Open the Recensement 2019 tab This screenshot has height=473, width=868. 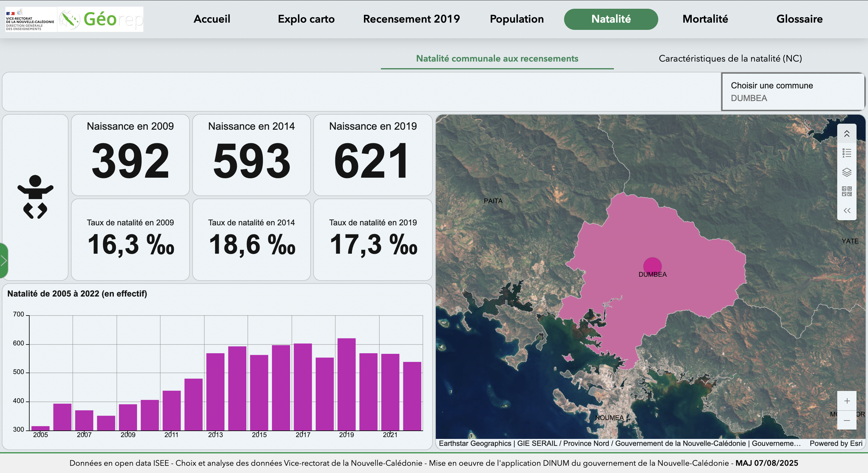point(411,19)
